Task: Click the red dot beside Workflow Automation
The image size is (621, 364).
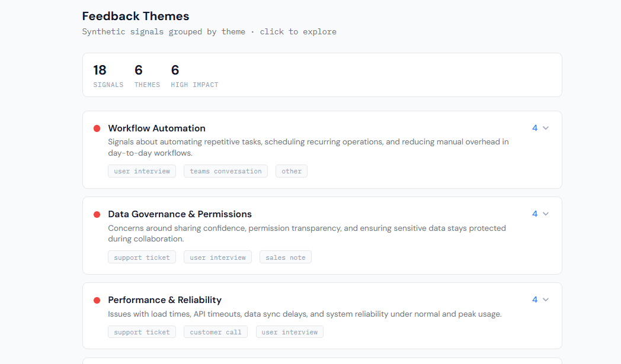Action: tap(97, 128)
